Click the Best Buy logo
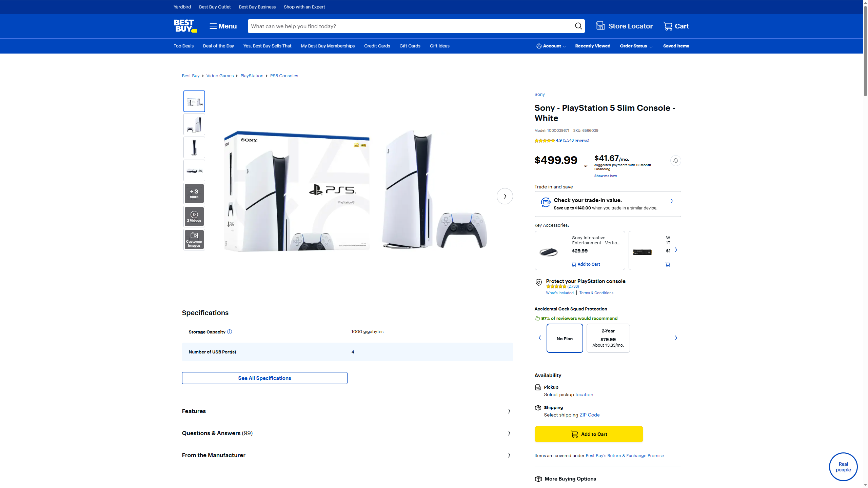This screenshot has width=868, height=488. pyautogui.click(x=185, y=26)
